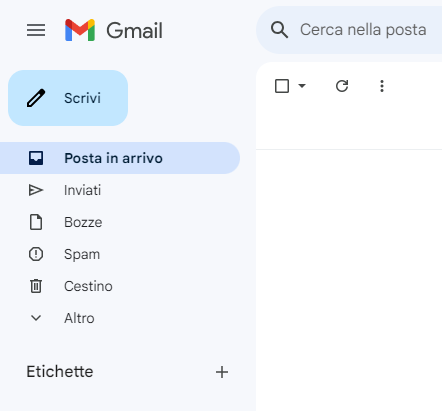This screenshot has width=442, height=411.
Task: Expand the Altro section chevron
Action: tap(36, 318)
